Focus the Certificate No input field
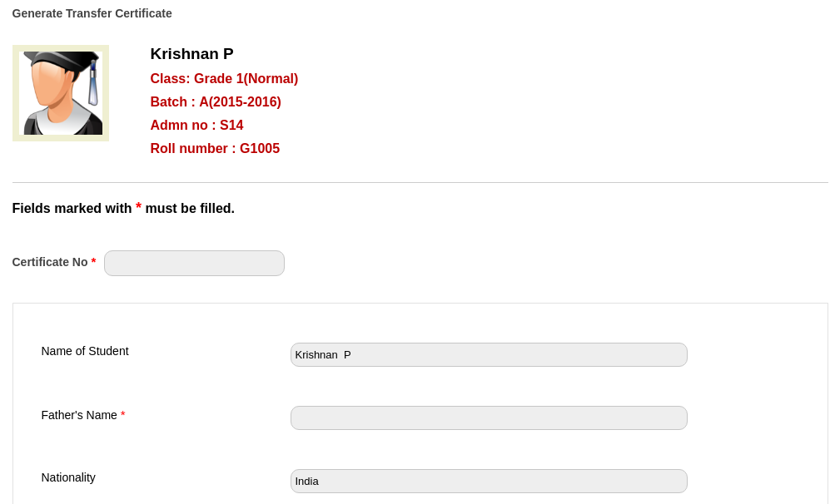 pyautogui.click(x=194, y=264)
